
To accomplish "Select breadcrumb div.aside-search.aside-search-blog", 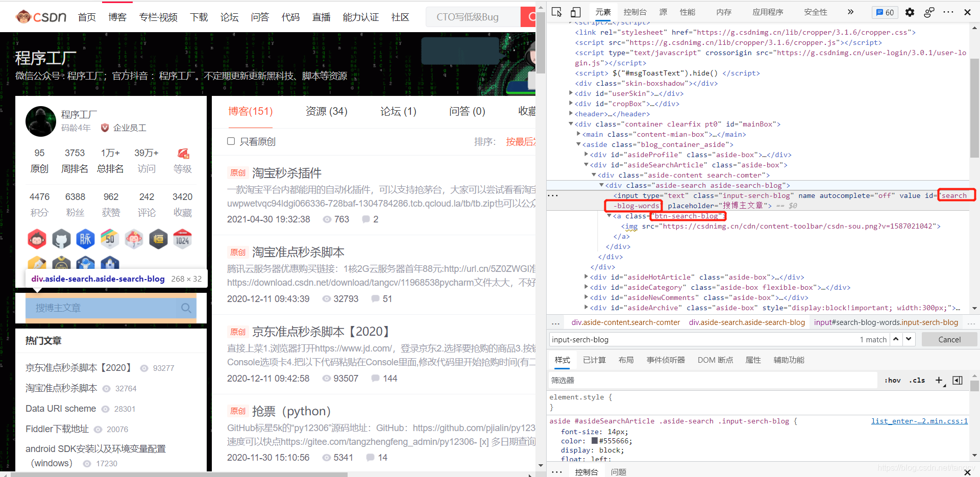I will (x=747, y=322).
